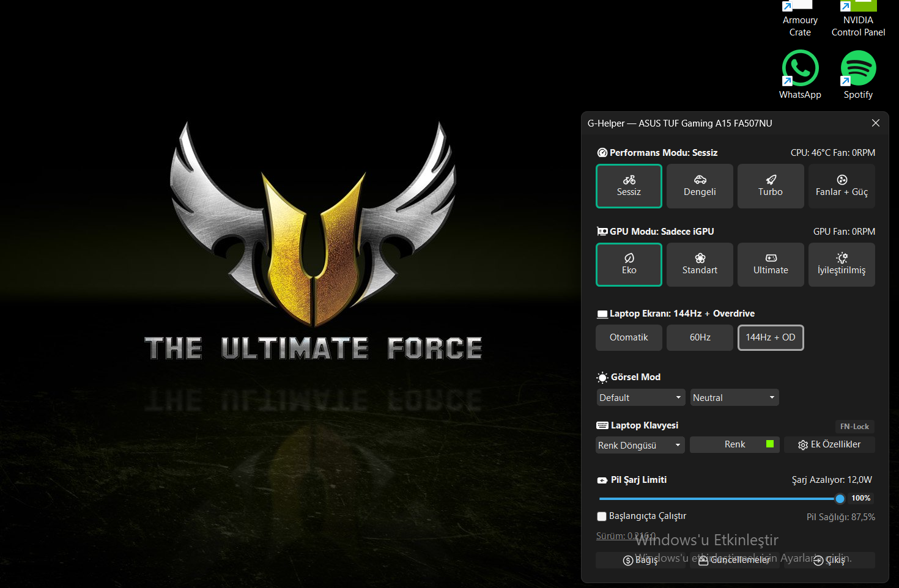Viewport: 899px width, 588px height.
Task: Choose İyileştirilmiş GPU mode
Action: click(842, 265)
